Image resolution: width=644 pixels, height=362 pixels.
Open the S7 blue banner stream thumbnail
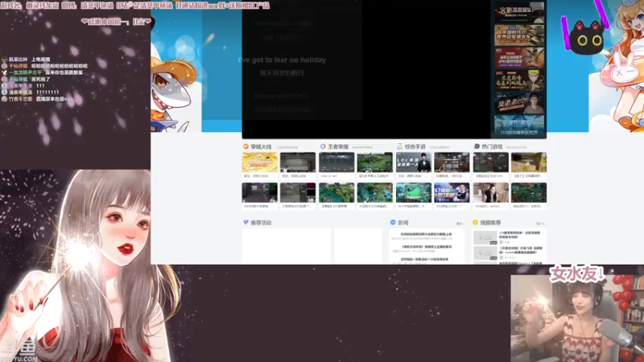click(x=452, y=192)
